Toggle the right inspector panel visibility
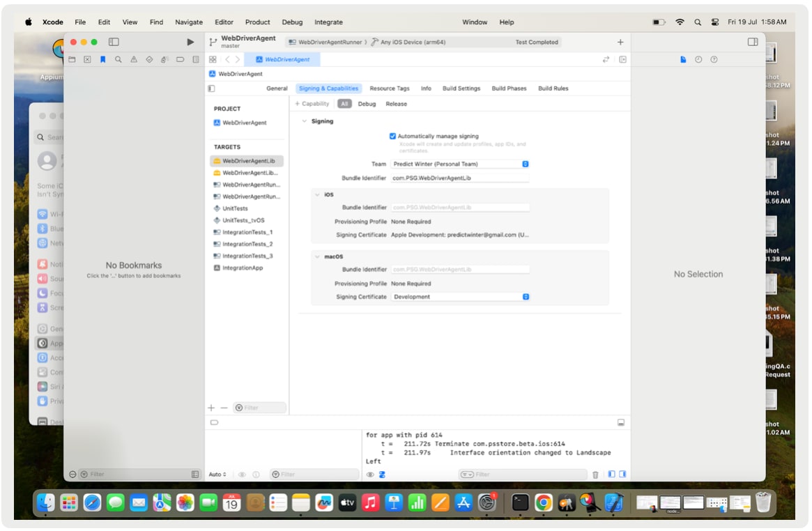The image size is (812, 531). tap(753, 43)
